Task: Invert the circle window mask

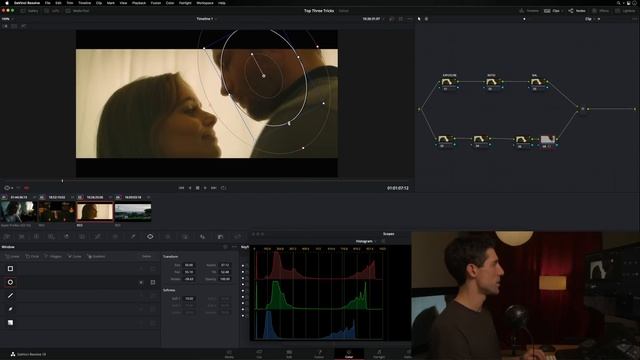Action: click(141, 282)
